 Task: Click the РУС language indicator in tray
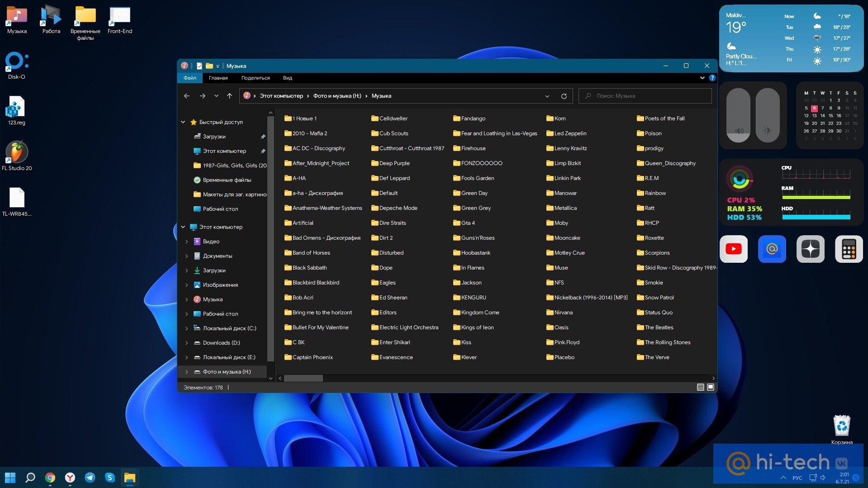[x=797, y=478]
